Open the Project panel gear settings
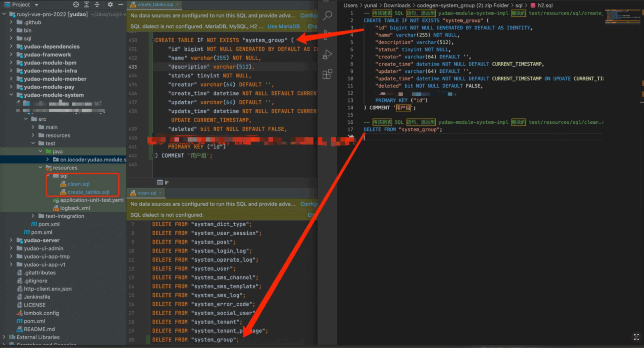 click(x=110, y=5)
